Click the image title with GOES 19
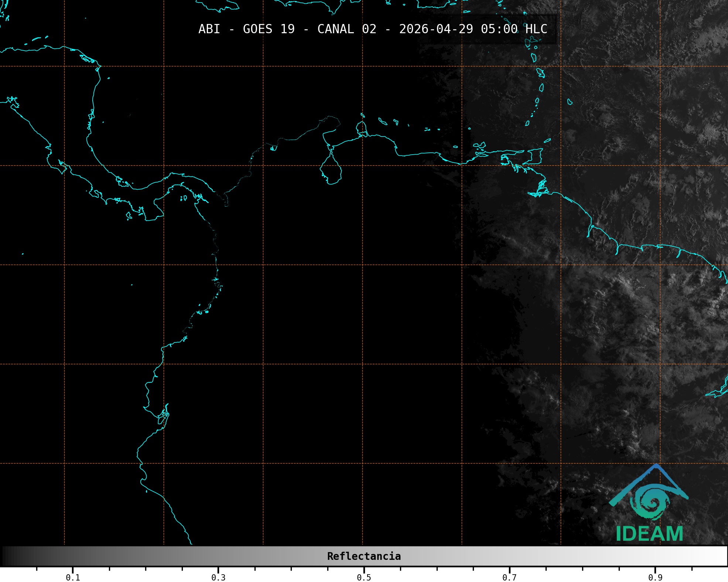728x582 pixels. tap(372, 29)
